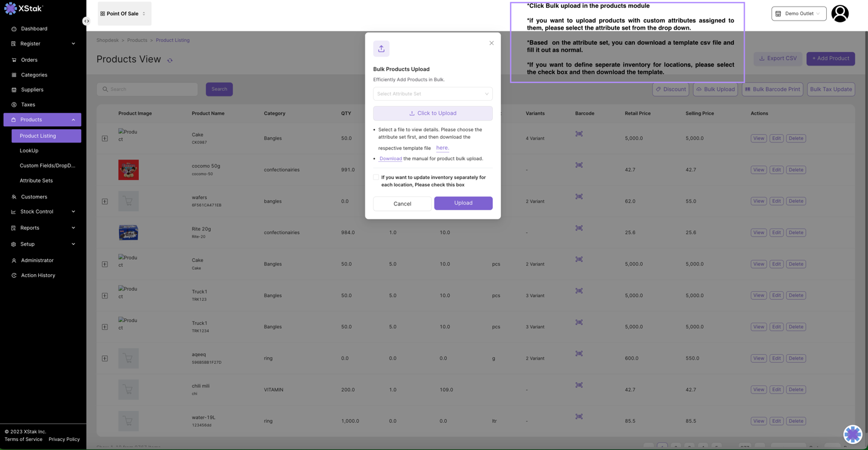Click Cancel in the upload dialog
The width and height of the screenshot is (868, 450).
pyautogui.click(x=402, y=204)
